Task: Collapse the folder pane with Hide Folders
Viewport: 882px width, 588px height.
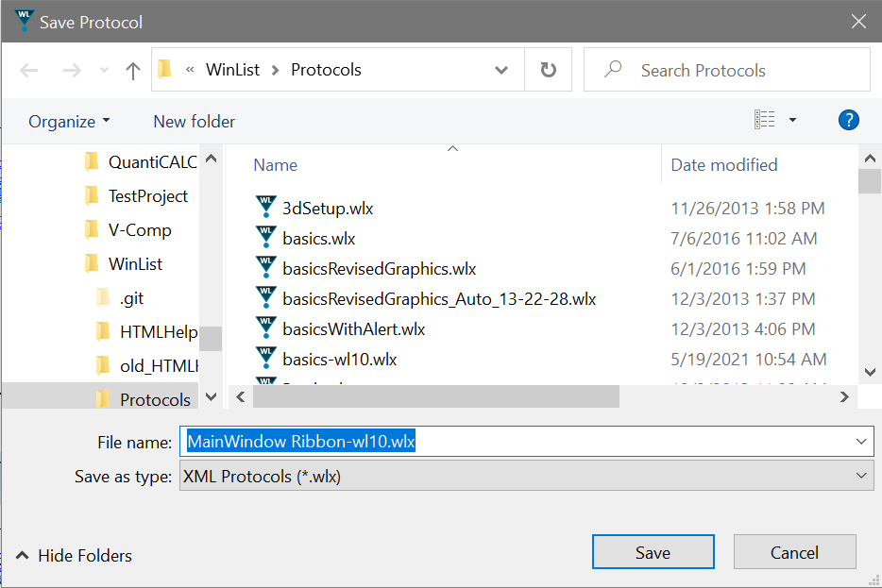Action: click(75, 556)
